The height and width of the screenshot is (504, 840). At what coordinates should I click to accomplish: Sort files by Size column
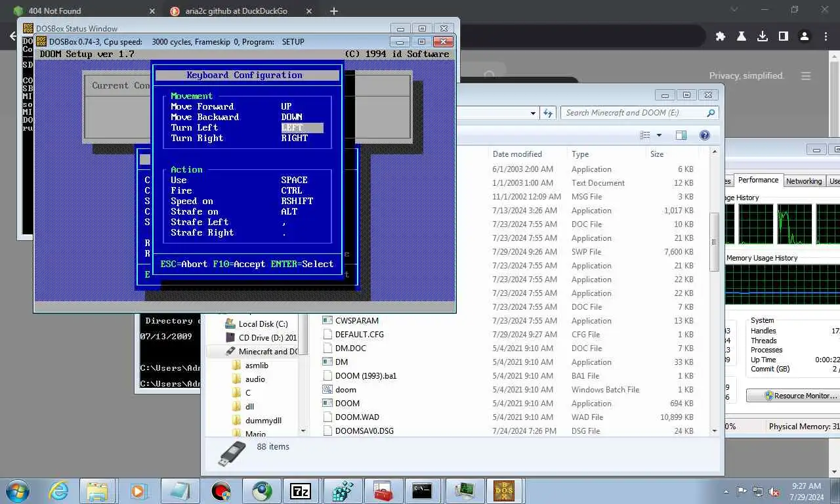(x=657, y=154)
